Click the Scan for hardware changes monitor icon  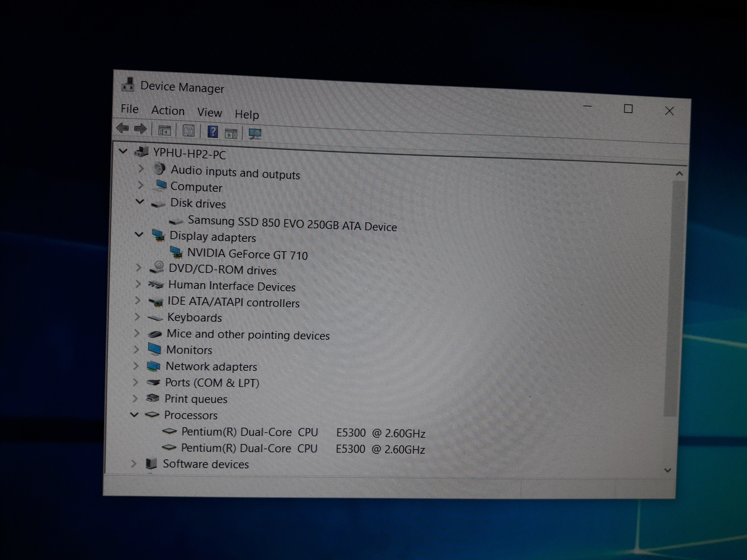[255, 134]
